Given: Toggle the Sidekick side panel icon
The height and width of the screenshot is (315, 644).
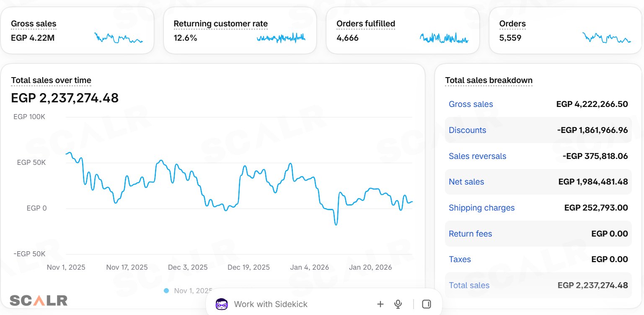Looking at the screenshot, I should [x=427, y=304].
